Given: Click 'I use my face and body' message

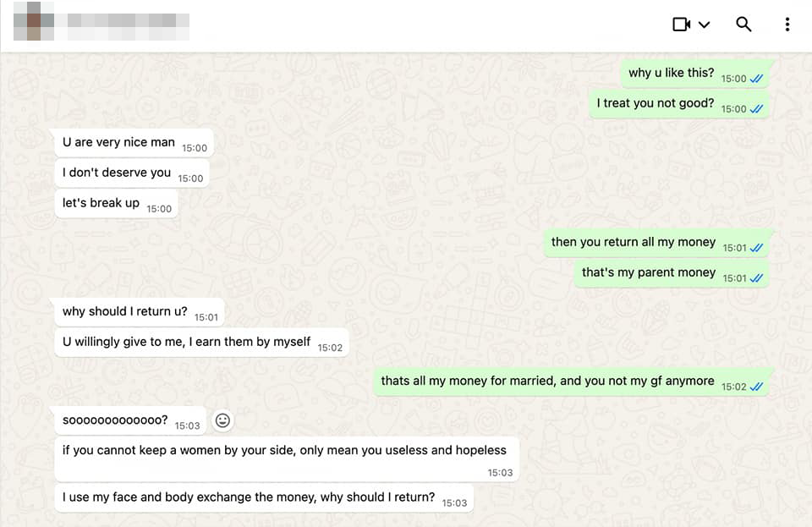Looking at the screenshot, I should [x=264, y=498].
